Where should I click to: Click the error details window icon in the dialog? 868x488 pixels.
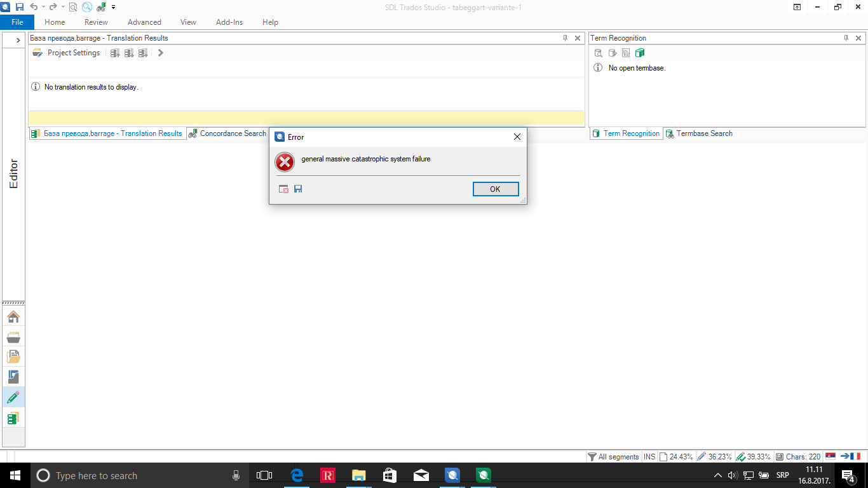point(284,189)
